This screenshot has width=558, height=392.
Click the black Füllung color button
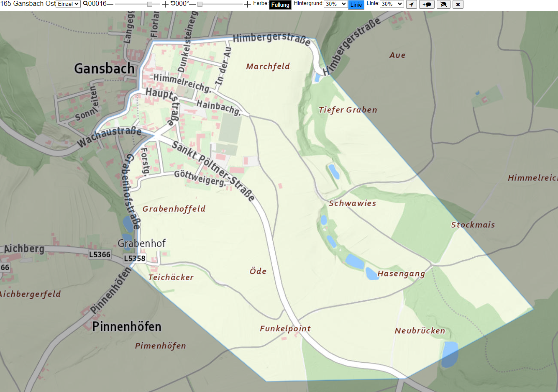pos(280,5)
